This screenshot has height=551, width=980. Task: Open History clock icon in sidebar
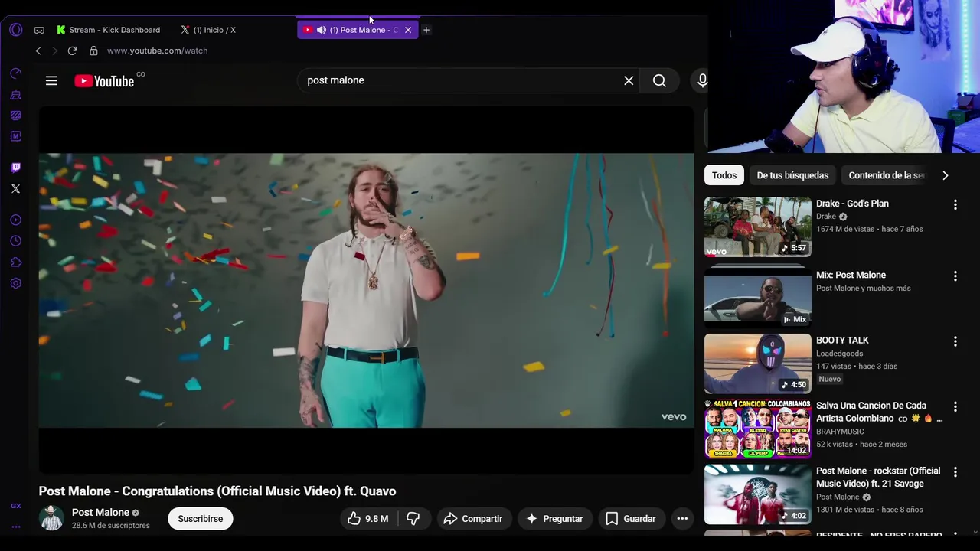[x=15, y=241]
